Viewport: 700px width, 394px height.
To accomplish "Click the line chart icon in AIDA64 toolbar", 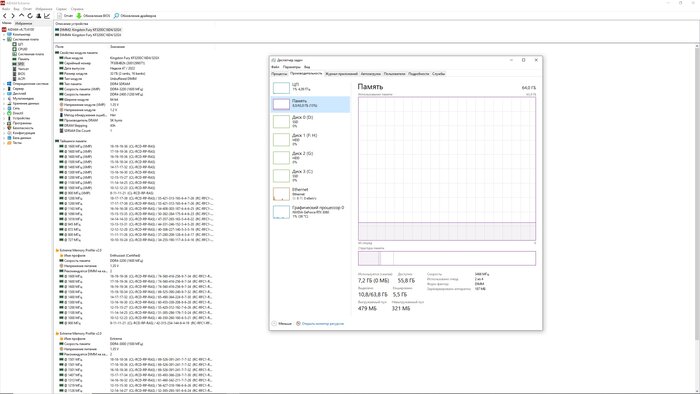I will tap(47, 16).
